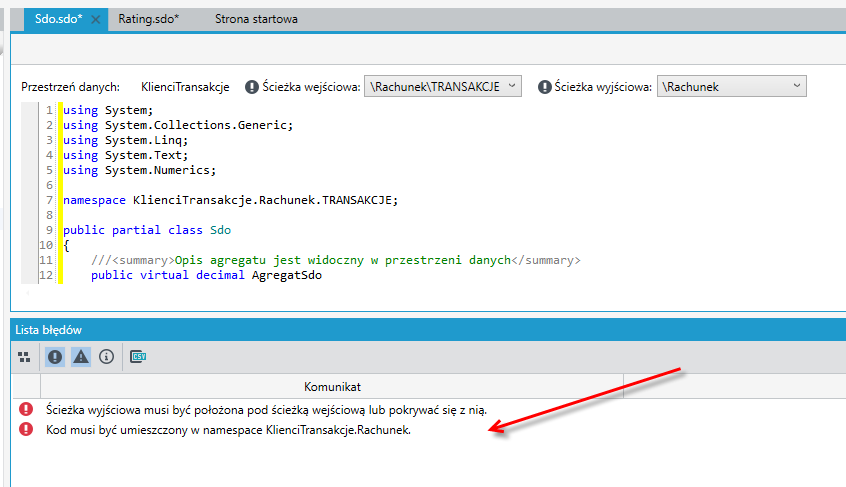This screenshot has width=846, height=487.
Task: Open the Rating.sdo* tab
Action: (x=148, y=19)
